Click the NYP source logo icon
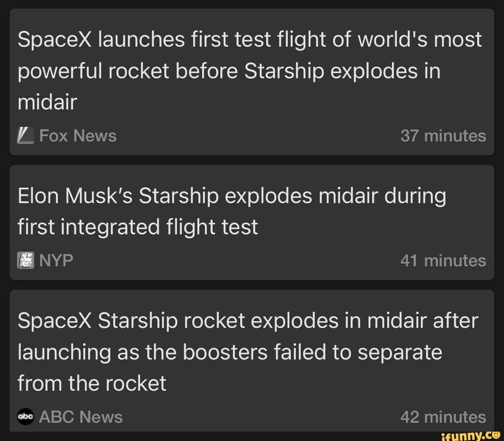 tap(26, 260)
